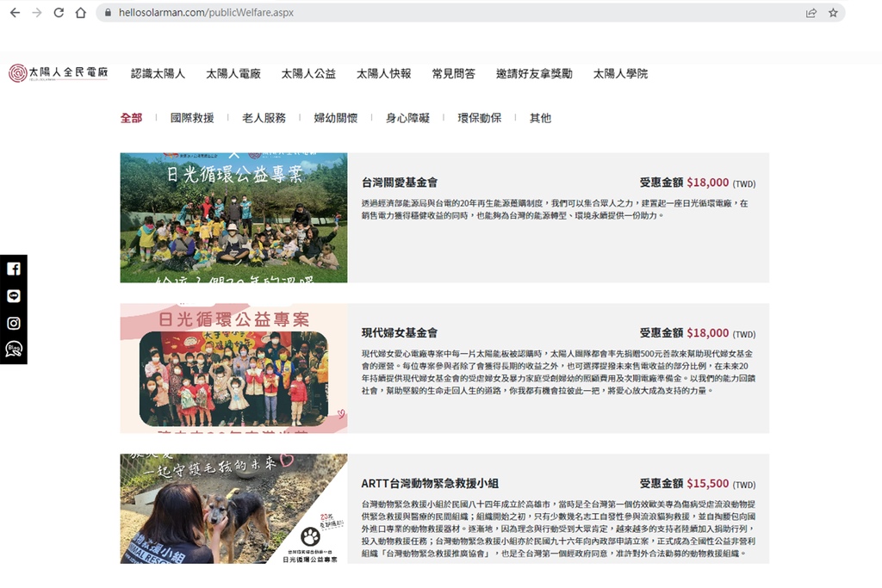Click the 台灣關愛基金會 description paragraph

pos(555,209)
